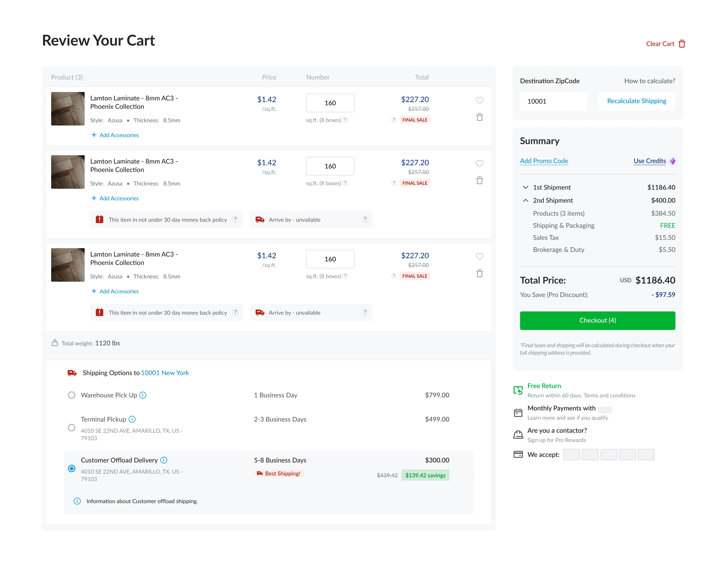Delete the third Lamton Laminate cart item
The height and width of the screenshot is (561, 728).
coord(479,273)
